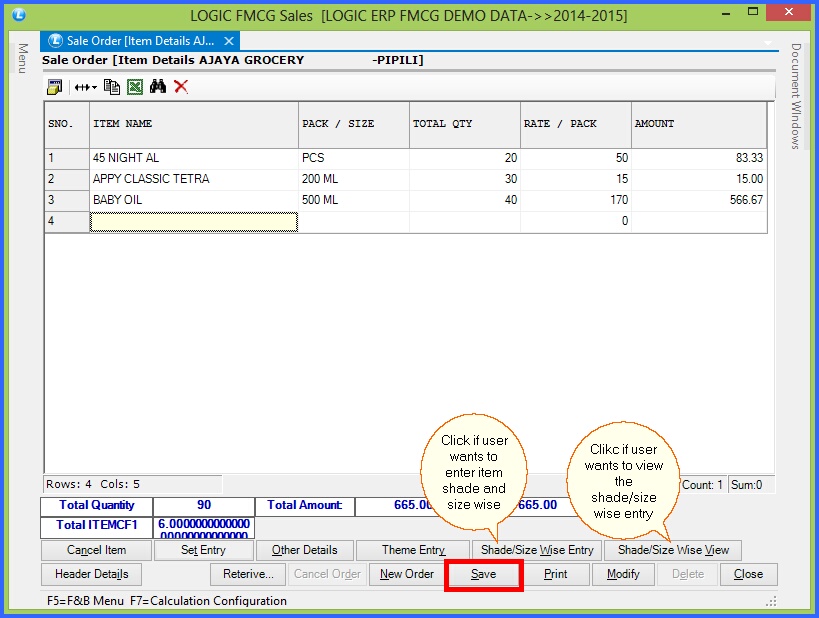Click rate 170 cell
The height and width of the screenshot is (618, 819).
pyautogui.click(x=576, y=200)
